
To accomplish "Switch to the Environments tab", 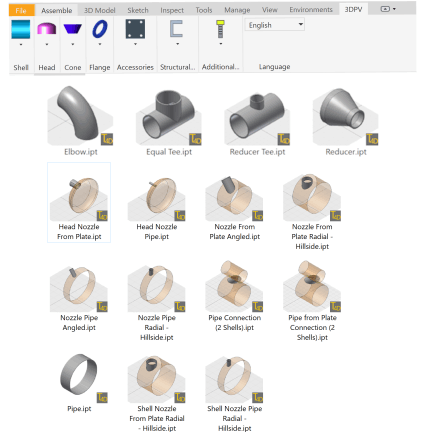I will (x=311, y=10).
